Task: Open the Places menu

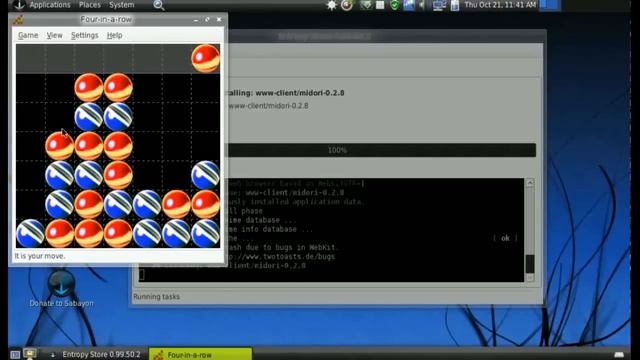Action: tap(90, 5)
